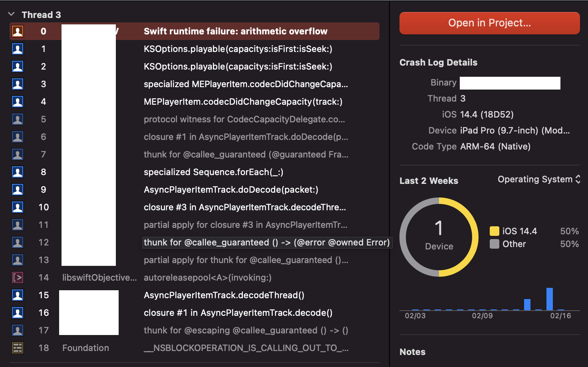The image size is (588, 367).
Task: Select the person icon on decodeThread frame 15
Action: coord(18,295)
